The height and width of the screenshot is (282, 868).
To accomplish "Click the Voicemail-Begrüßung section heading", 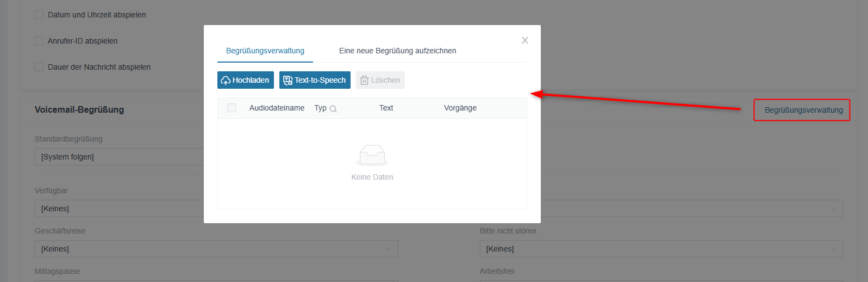I will point(79,109).
